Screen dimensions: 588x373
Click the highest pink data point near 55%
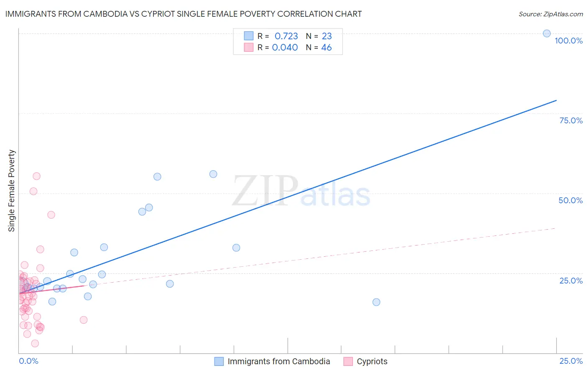36,176
